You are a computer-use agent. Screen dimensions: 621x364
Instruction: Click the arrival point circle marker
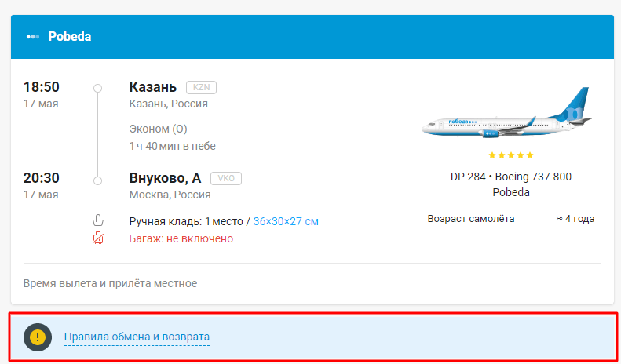tap(97, 180)
